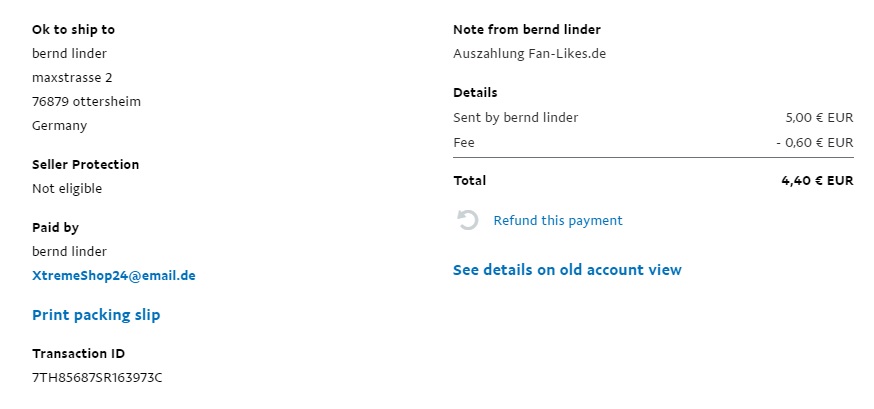
Task: Open the Refund this payment link
Action: (557, 220)
